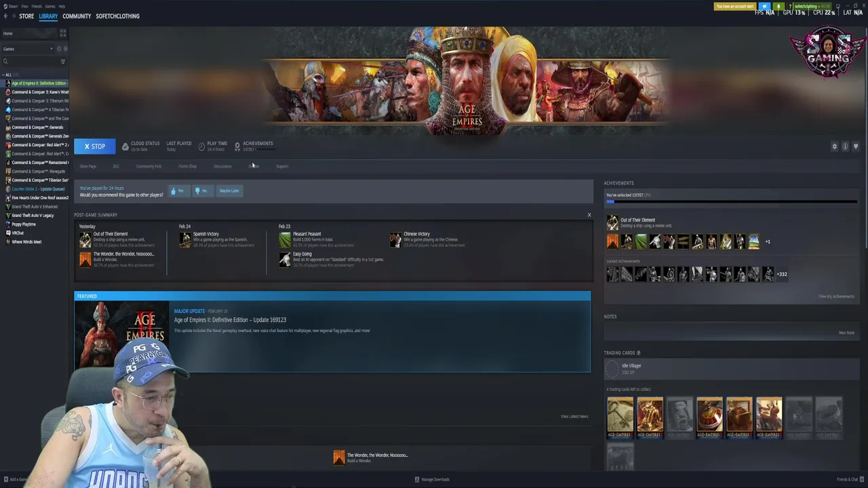Open game info icon
Screen dimensions: 868x488
click(x=845, y=146)
